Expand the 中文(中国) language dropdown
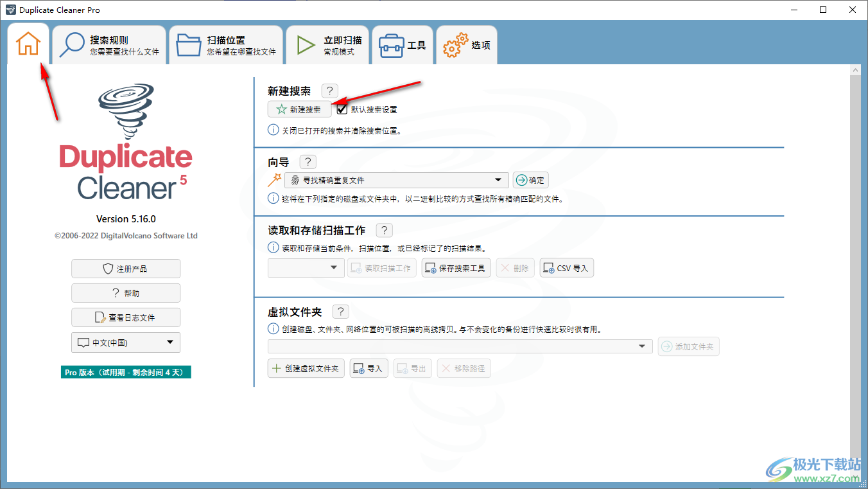This screenshot has width=868, height=489. tap(126, 342)
